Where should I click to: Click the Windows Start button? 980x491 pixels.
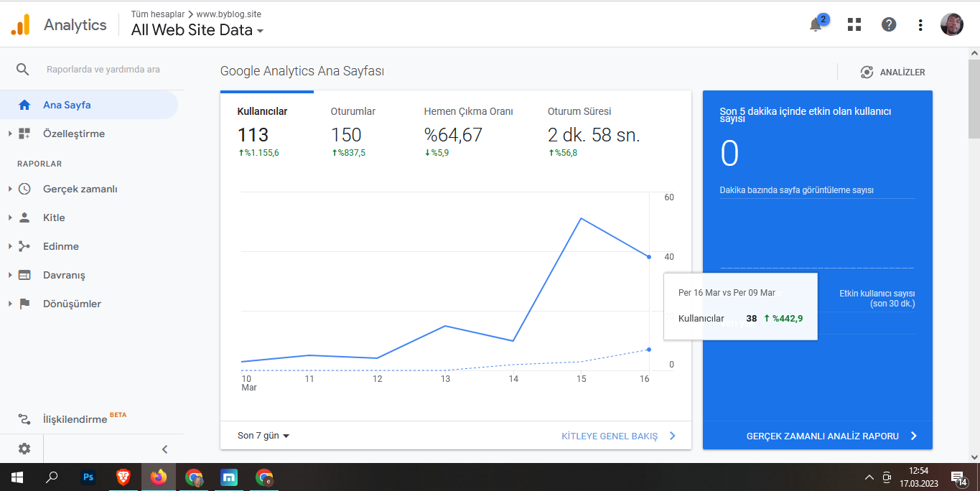[17, 477]
